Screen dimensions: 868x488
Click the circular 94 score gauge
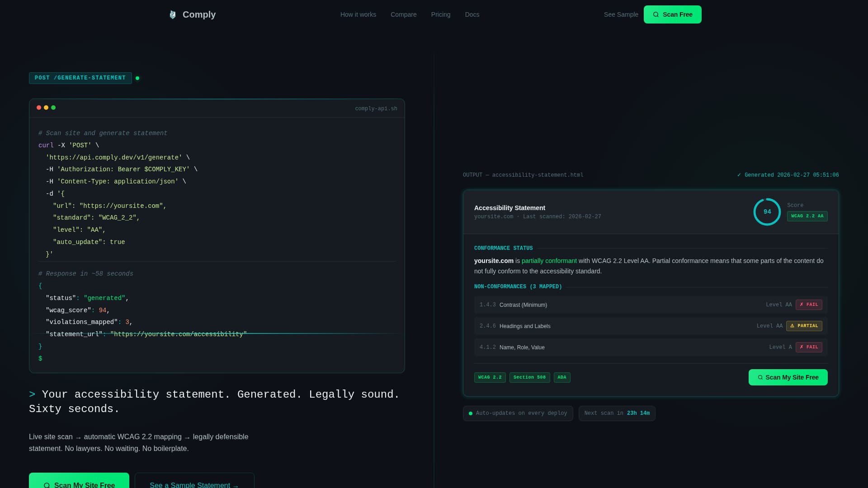pos(767,212)
